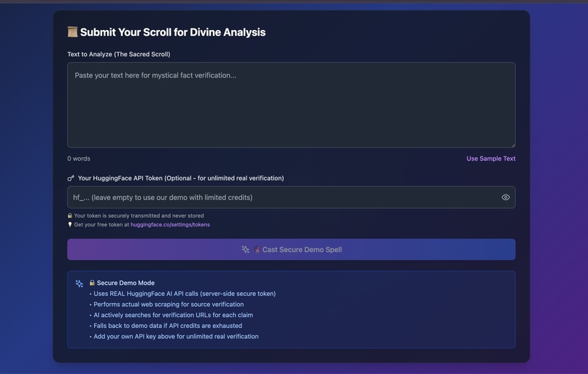Click the text area resize handle corner
The width and height of the screenshot is (588, 374).
click(513, 145)
